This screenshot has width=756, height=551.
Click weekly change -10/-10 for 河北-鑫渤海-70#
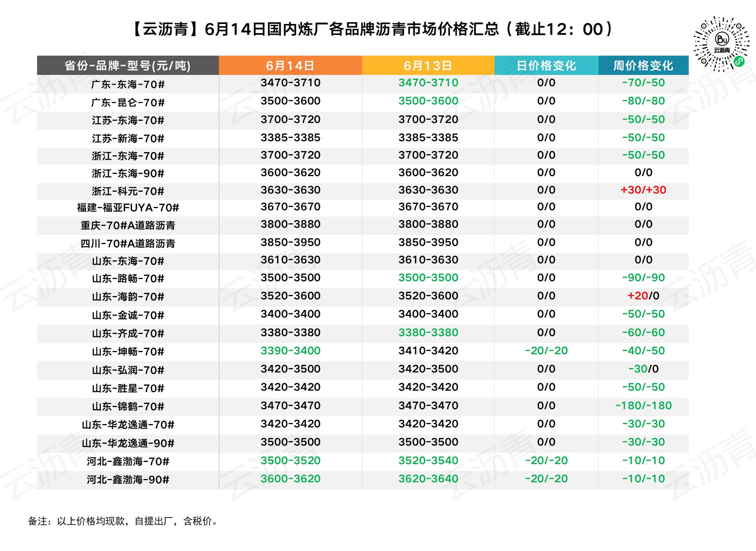pyautogui.click(x=643, y=460)
